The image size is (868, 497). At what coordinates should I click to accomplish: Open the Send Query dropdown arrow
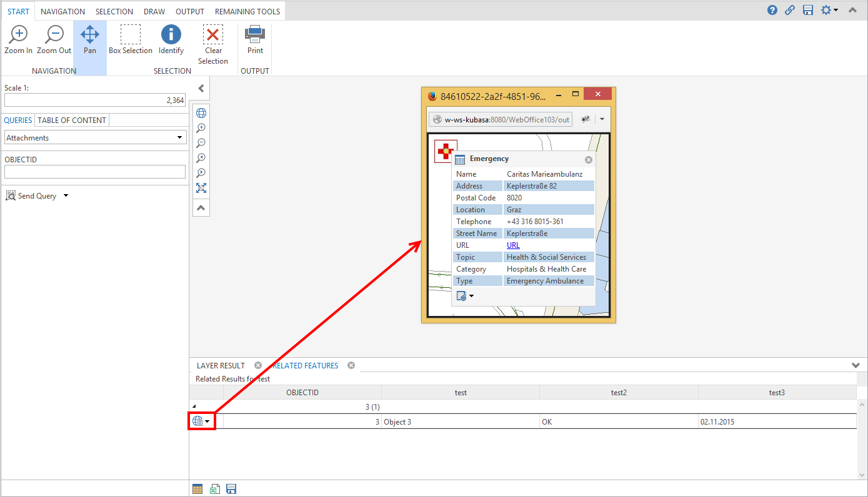[65, 195]
